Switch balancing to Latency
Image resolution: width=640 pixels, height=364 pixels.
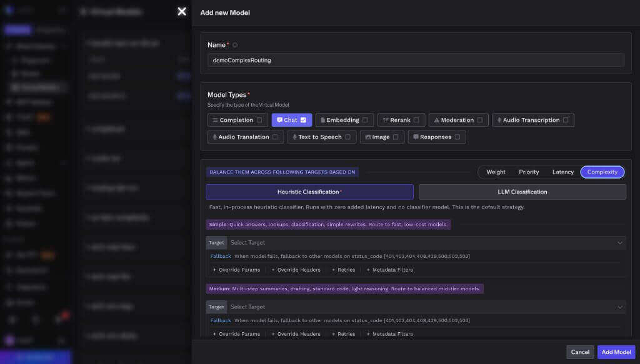click(x=563, y=172)
